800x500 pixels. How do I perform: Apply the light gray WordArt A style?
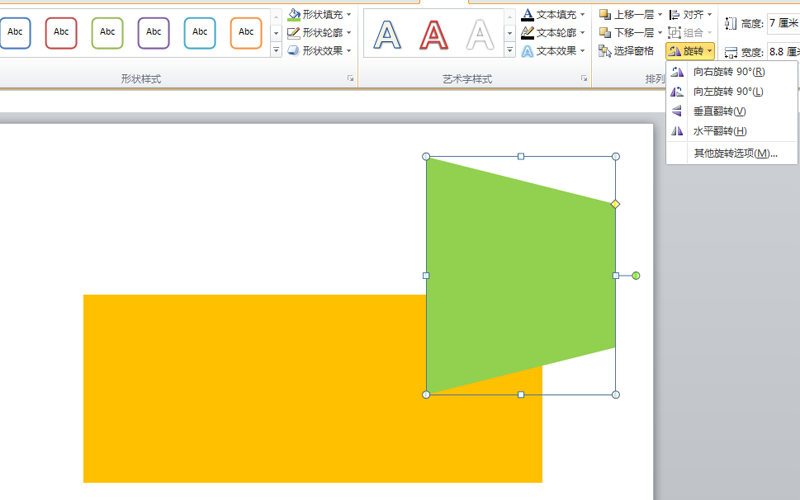480,34
